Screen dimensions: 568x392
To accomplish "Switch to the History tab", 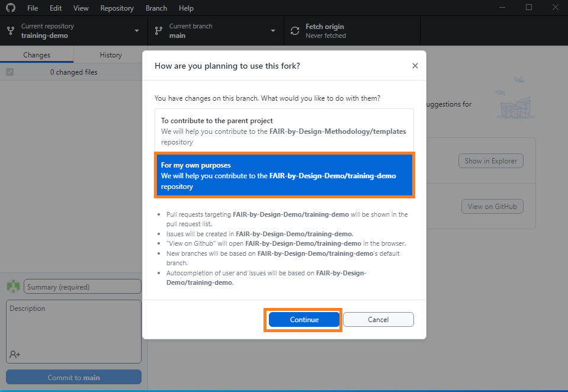I will click(x=109, y=54).
